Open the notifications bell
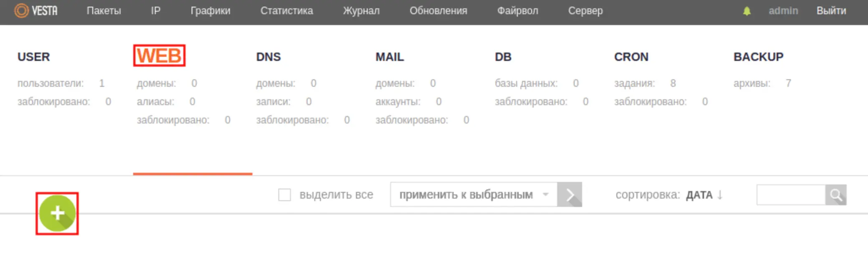 (x=747, y=11)
